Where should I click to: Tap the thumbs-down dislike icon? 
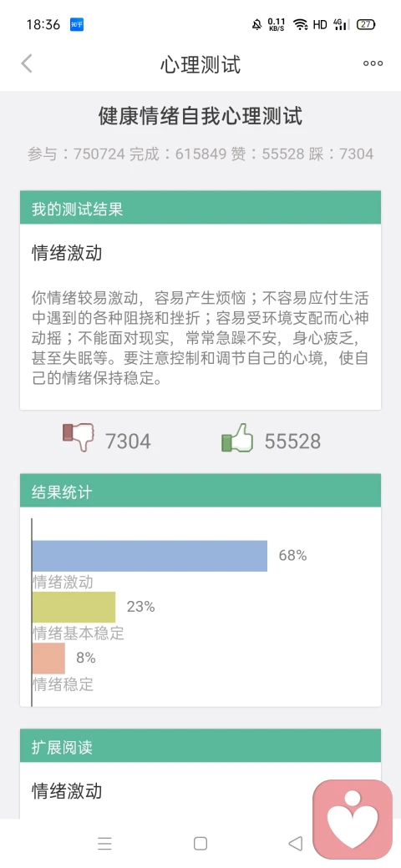coord(78,438)
